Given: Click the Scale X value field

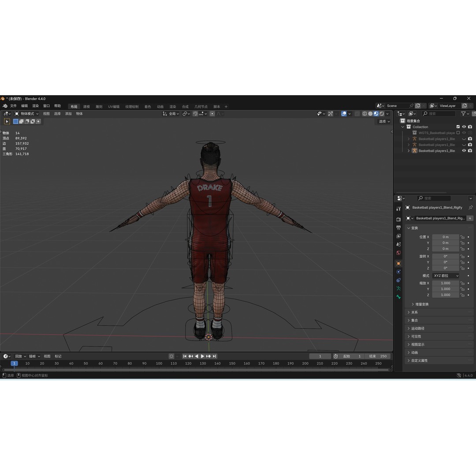Looking at the screenshot, I should pyautogui.click(x=446, y=283).
